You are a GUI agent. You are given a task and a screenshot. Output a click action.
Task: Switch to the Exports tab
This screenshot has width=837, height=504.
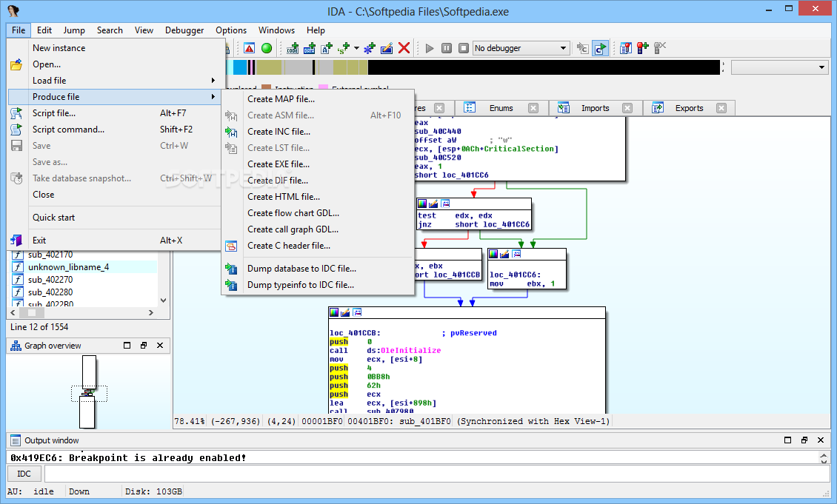pyautogui.click(x=689, y=108)
